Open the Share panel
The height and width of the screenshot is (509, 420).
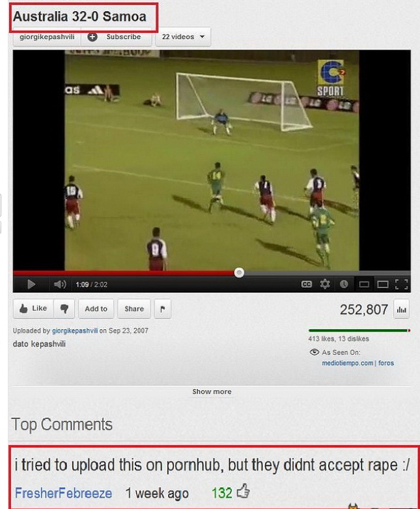point(134,308)
